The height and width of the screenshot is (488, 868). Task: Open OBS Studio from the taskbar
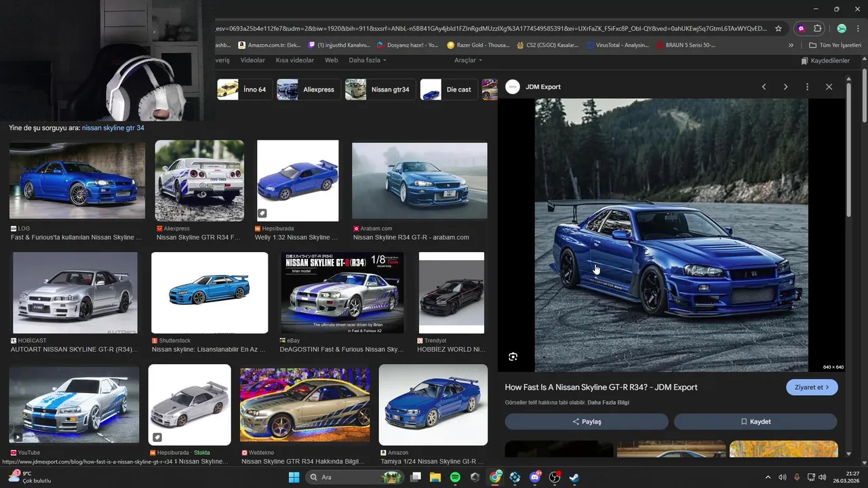555,477
